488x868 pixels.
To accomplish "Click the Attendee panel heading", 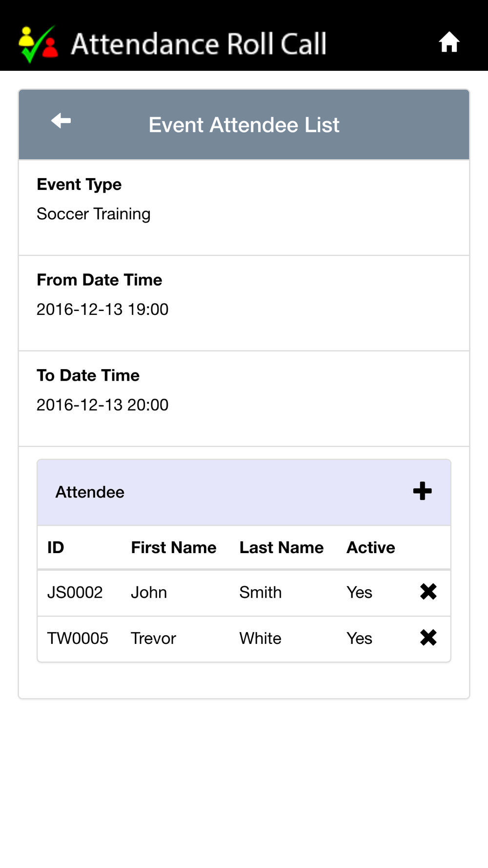I will pyautogui.click(x=90, y=492).
